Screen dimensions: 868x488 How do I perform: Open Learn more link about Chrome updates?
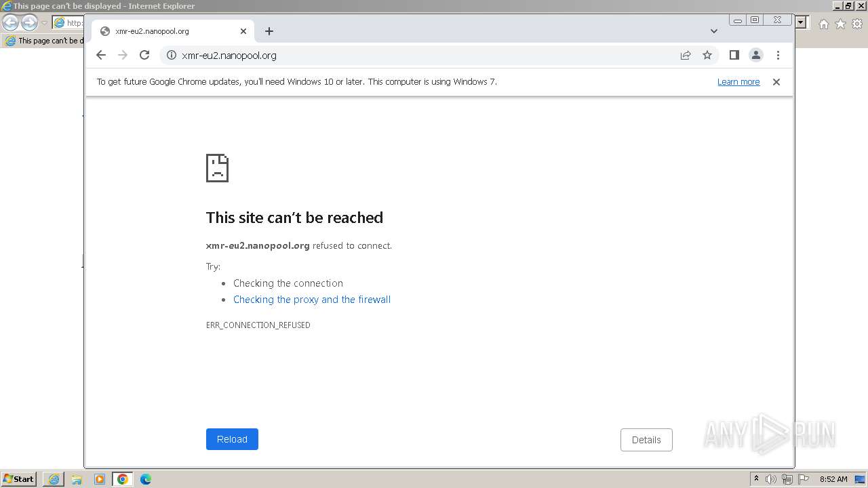[x=738, y=82]
